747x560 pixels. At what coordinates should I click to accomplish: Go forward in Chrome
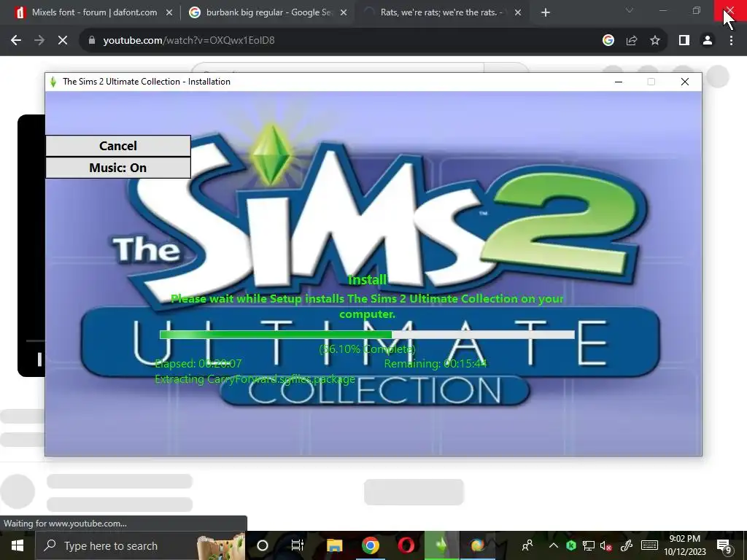[x=39, y=41]
